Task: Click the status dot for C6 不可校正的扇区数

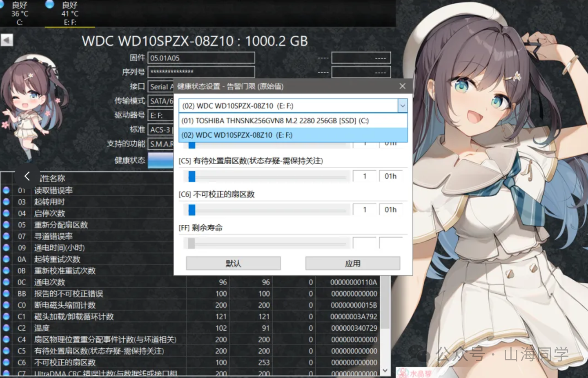Action: point(6,362)
